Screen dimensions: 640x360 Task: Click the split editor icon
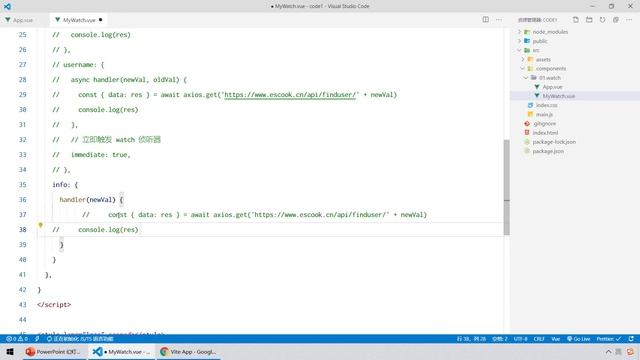485,20
